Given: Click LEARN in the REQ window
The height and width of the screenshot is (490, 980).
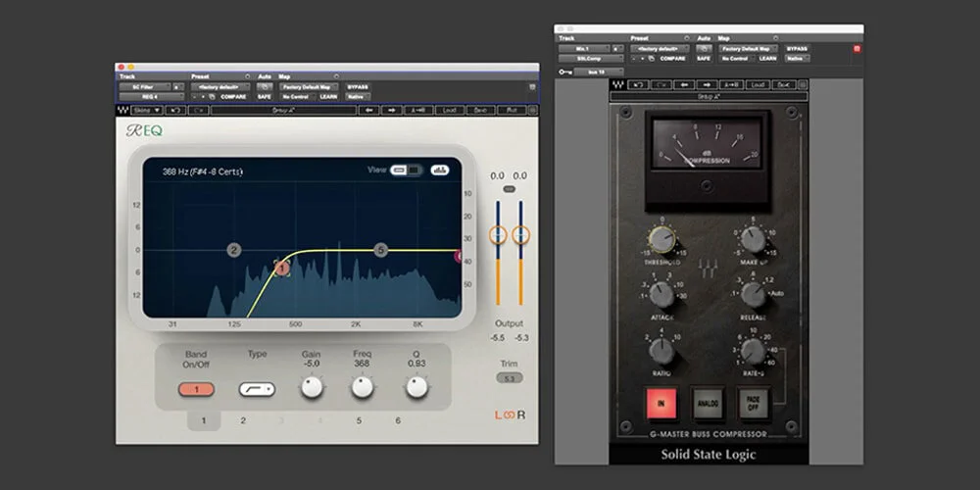Looking at the screenshot, I should click(328, 97).
